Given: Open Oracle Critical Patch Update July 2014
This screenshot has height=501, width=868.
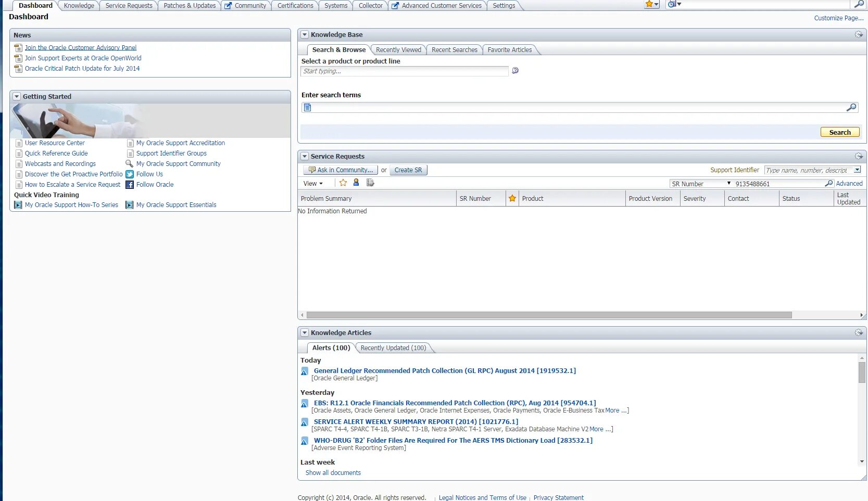Looking at the screenshot, I should tap(82, 69).
